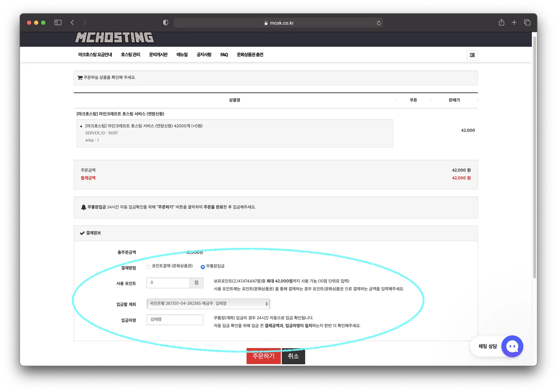Open the Share icon in the toolbar
Viewport: 557px width, 392px height.
coord(502,23)
